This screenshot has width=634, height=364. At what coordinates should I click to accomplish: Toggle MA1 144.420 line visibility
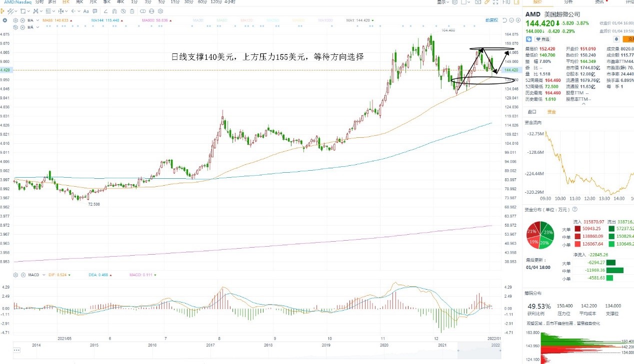coord(360,20)
